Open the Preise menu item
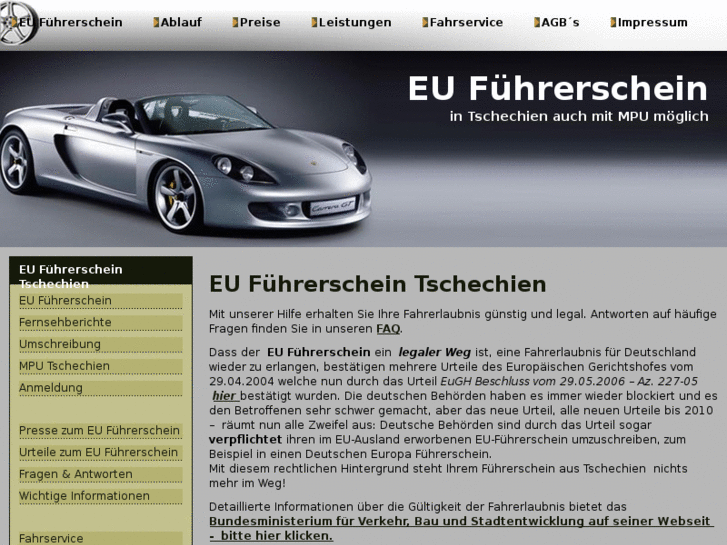Image resolution: width=727 pixels, height=545 pixels. click(260, 22)
